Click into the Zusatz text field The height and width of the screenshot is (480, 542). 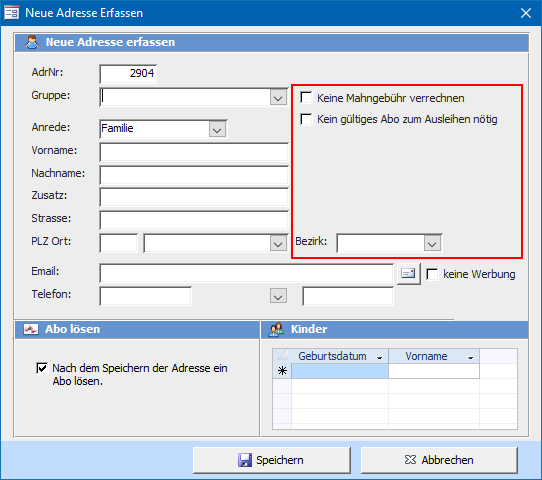click(194, 198)
